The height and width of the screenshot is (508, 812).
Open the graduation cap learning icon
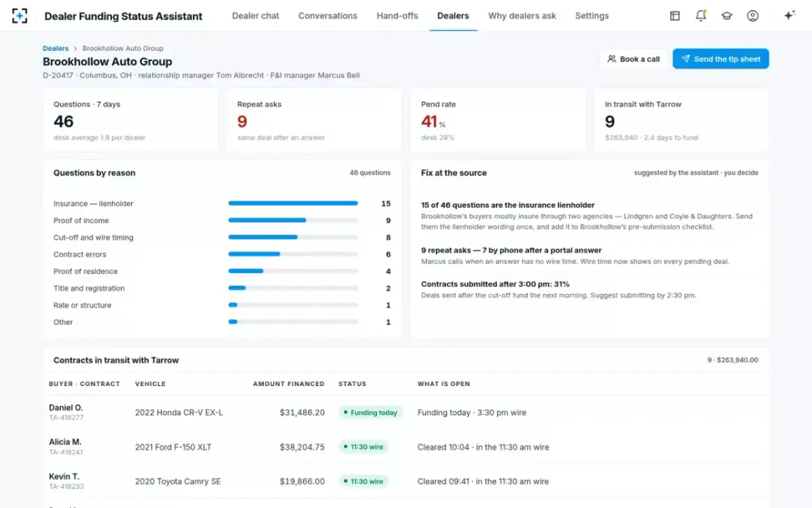[x=727, y=16]
